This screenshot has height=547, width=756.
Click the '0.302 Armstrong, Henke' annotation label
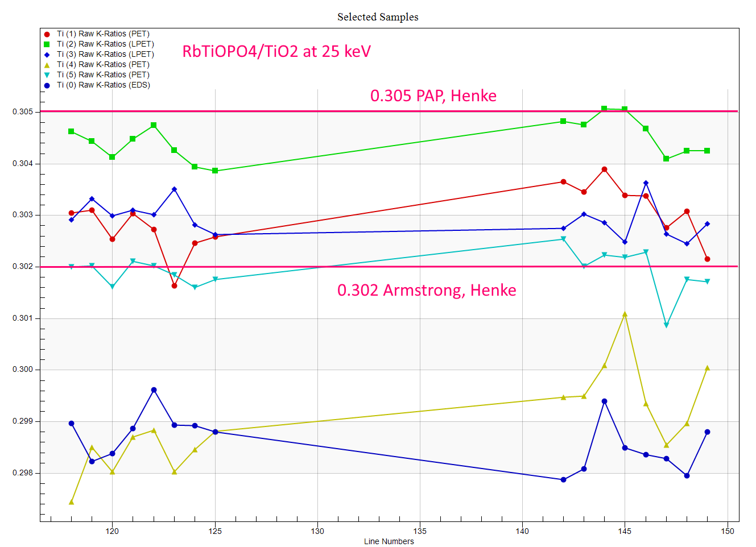[x=427, y=290]
